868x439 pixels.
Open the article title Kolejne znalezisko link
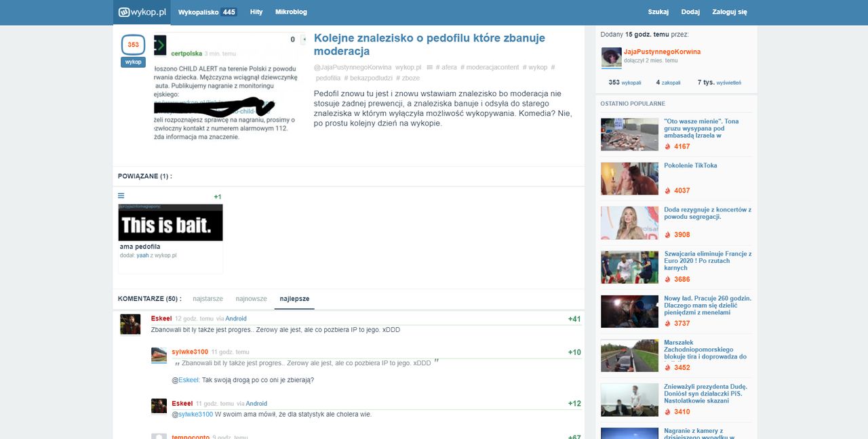point(429,45)
